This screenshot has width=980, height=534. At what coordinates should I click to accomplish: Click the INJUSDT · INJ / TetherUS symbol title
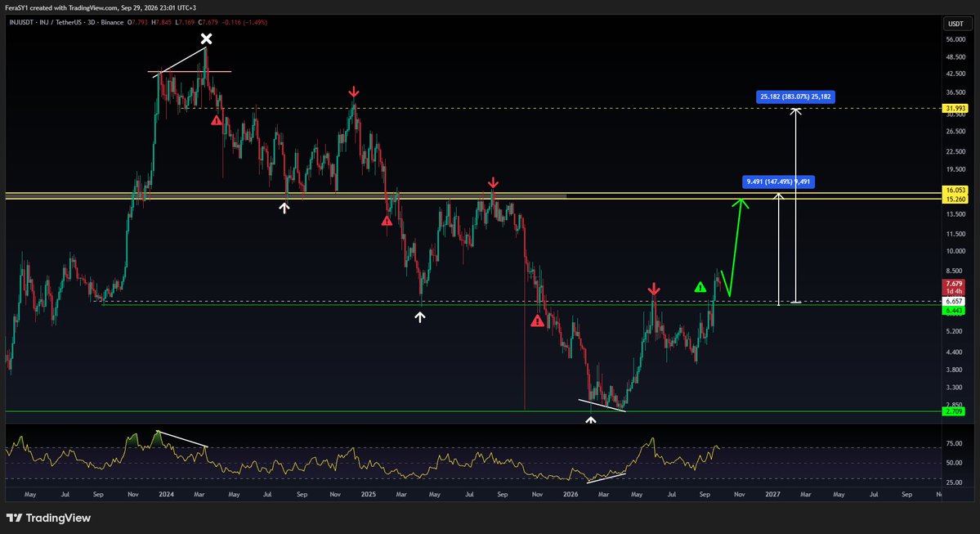point(66,23)
